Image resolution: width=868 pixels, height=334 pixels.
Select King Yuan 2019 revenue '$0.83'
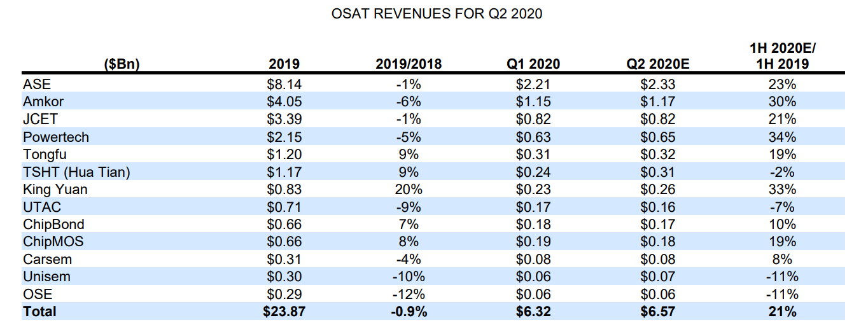(284, 189)
